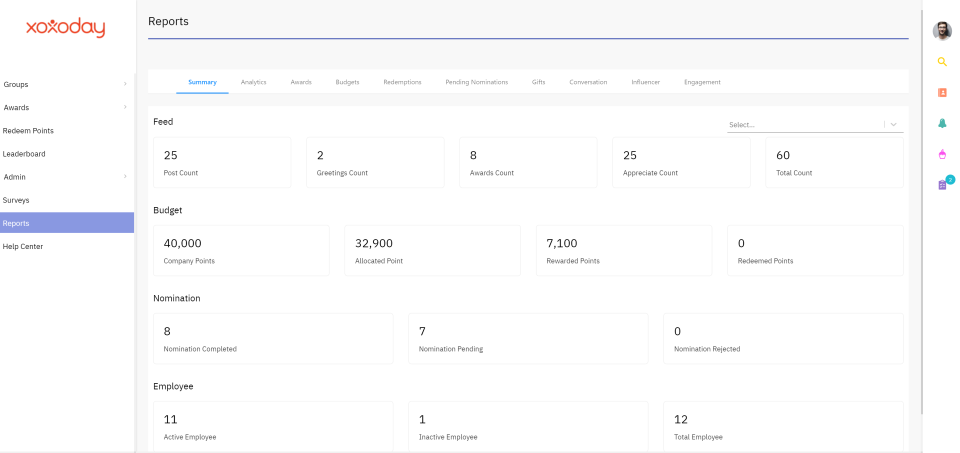Expand the Groups sidebar submenu arrow
Screen dimensions: 960x453
click(x=125, y=84)
